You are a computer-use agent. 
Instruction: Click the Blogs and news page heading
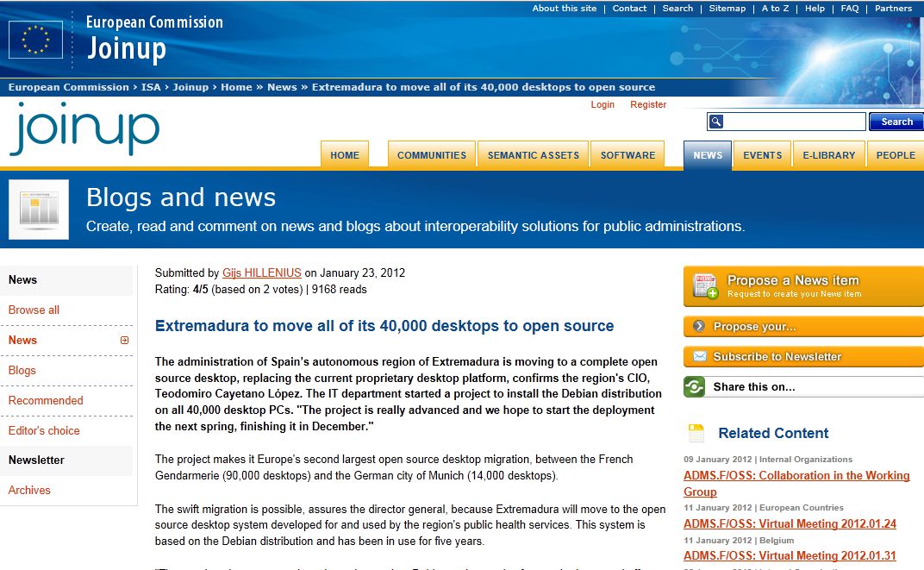[181, 197]
